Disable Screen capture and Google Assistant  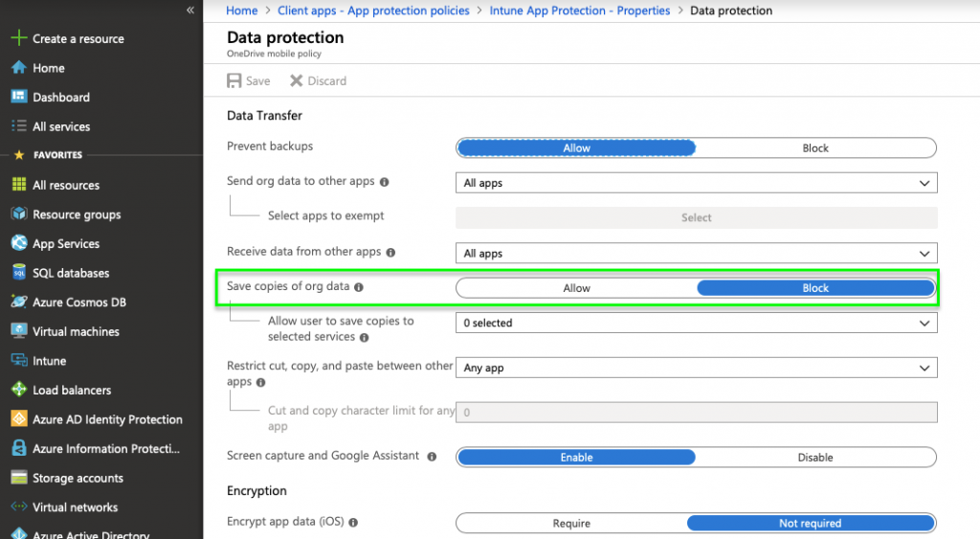pyautogui.click(x=815, y=458)
